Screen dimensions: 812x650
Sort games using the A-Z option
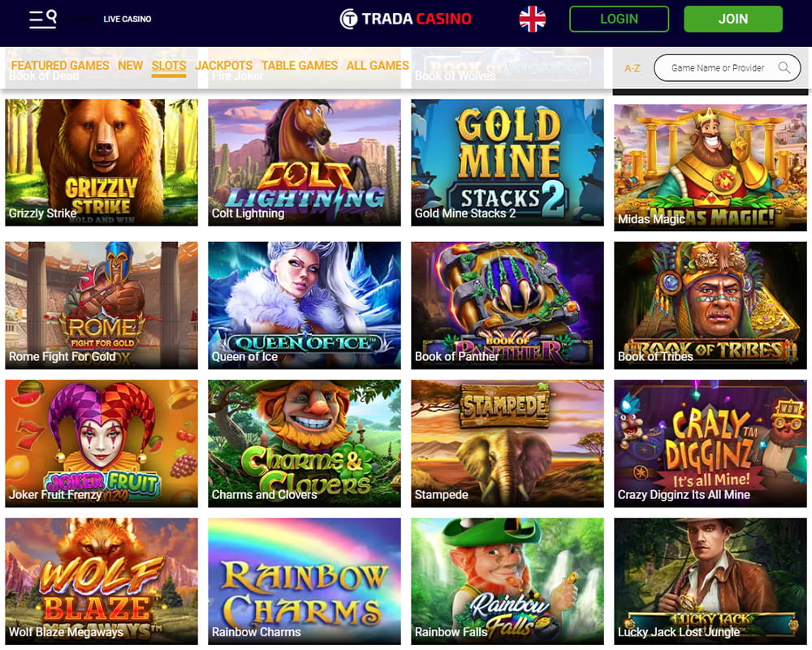[x=633, y=68]
